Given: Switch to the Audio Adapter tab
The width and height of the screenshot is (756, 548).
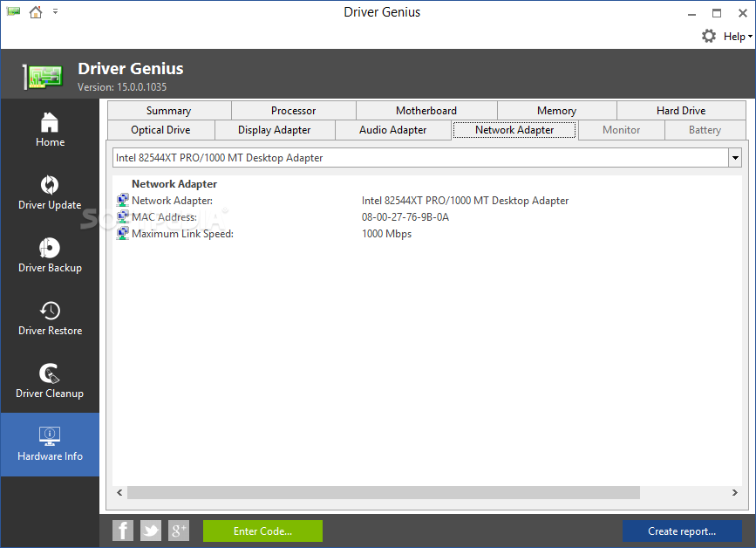Looking at the screenshot, I should click(393, 130).
